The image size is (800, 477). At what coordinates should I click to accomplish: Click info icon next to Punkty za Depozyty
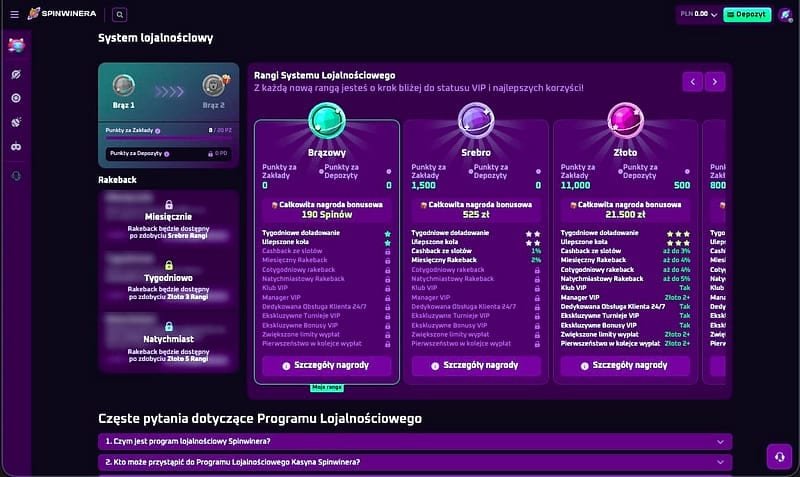point(167,154)
